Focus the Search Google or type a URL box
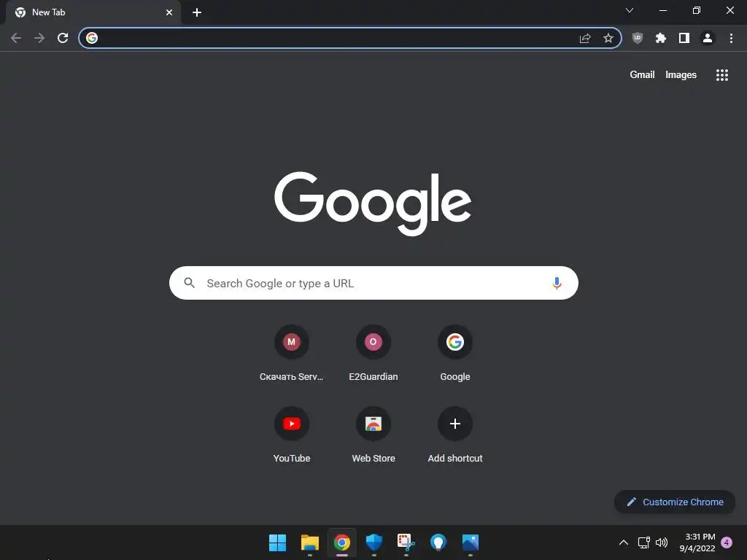747x560 pixels. tap(373, 283)
